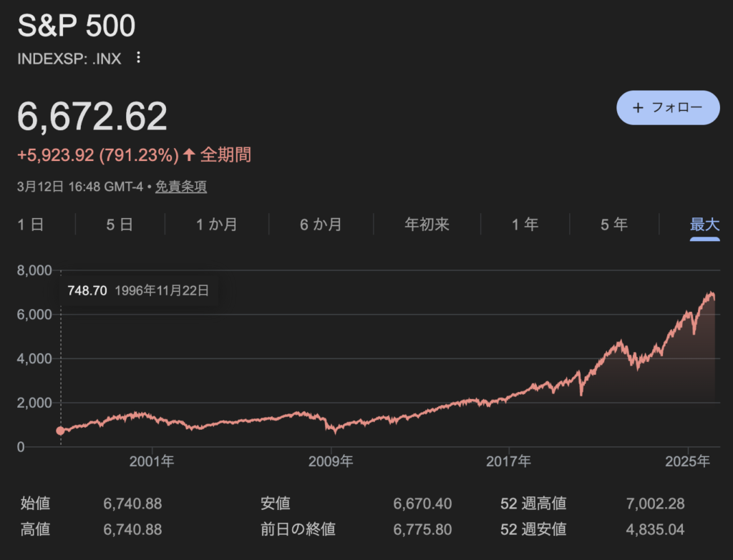733x560 pixels.
Task: Select the 年初来 year-to-date tab
Action: click(427, 225)
